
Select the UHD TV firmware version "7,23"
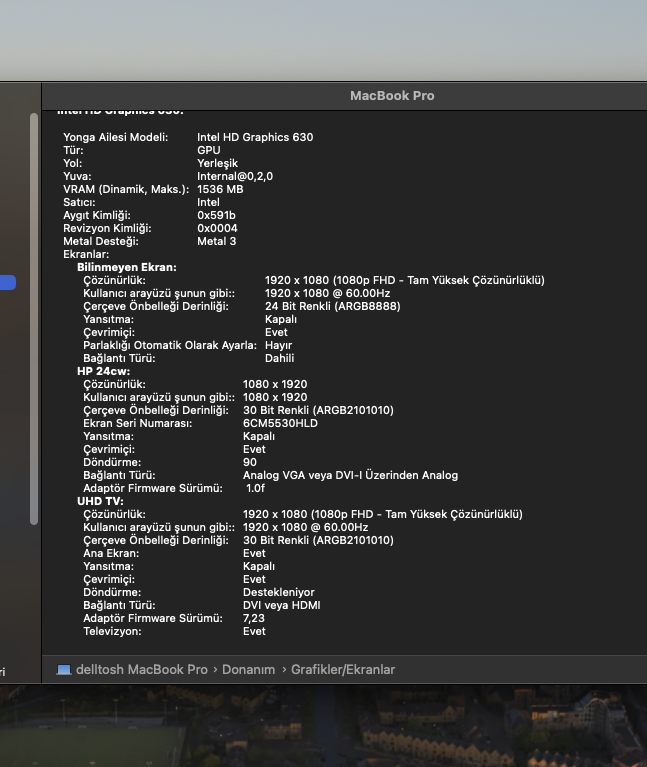pos(254,618)
